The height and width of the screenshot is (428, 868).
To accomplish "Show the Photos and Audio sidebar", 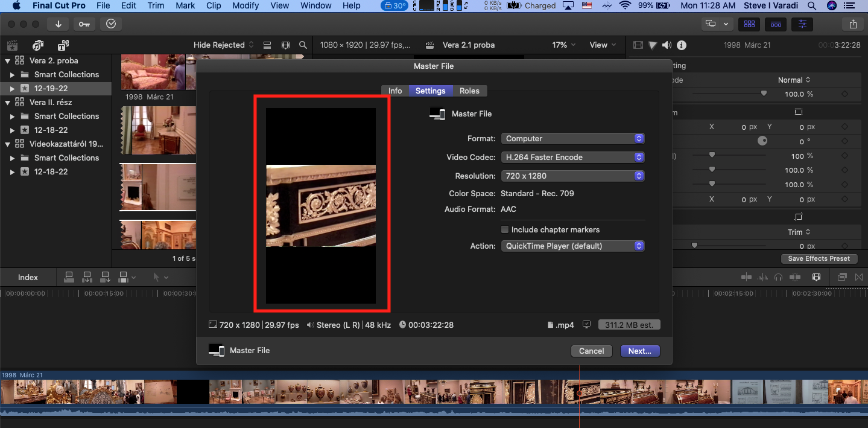I will 38,45.
